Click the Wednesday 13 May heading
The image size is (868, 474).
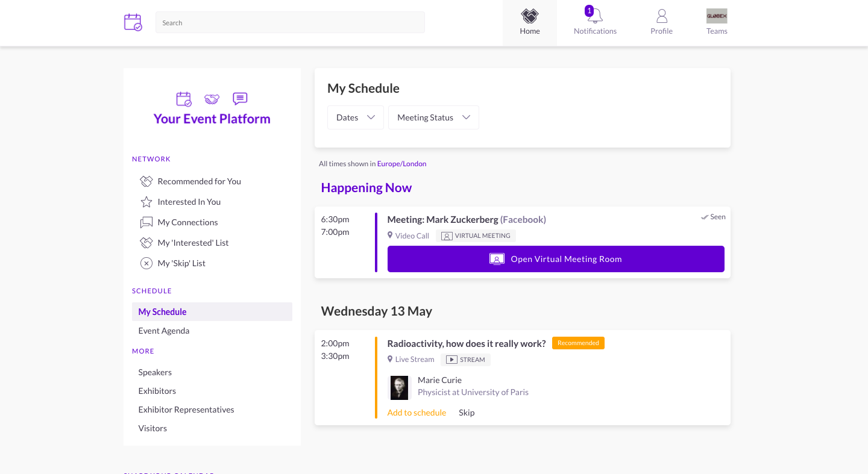[377, 311]
